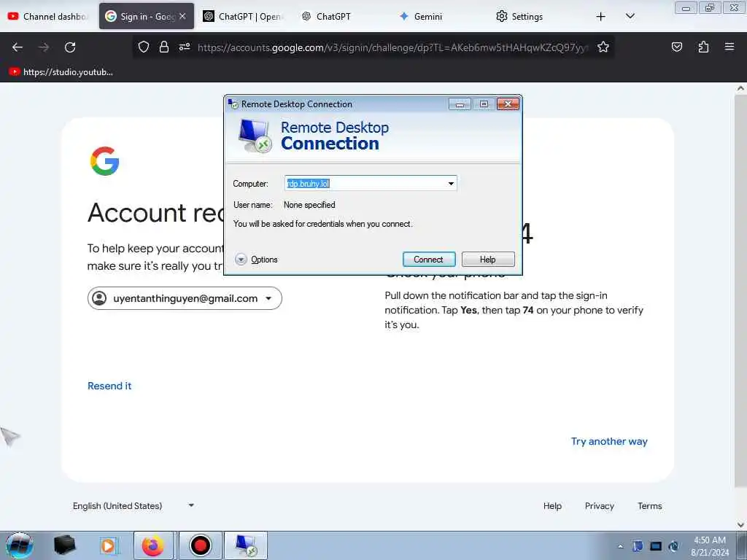Click the network tray icon
Screen dimensions: 747x560
(673, 546)
